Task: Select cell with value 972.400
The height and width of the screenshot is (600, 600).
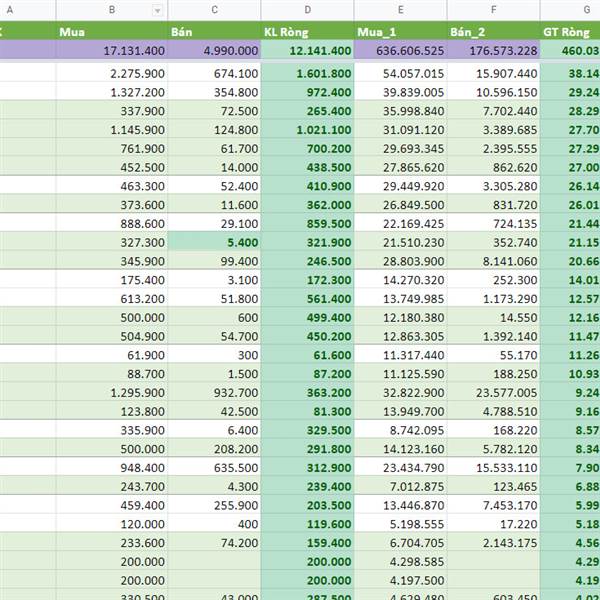Action: pos(308,92)
